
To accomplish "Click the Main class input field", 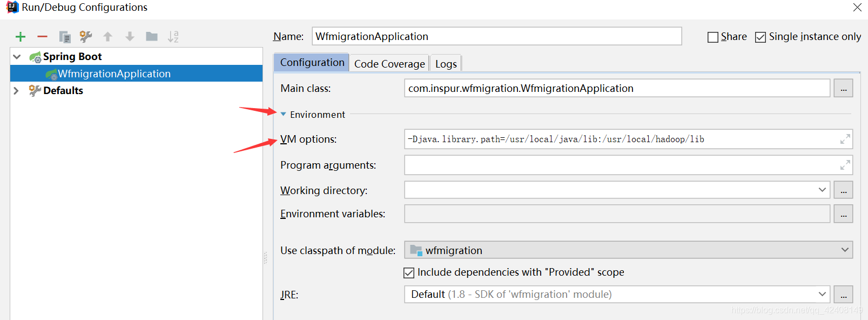I will pyautogui.click(x=617, y=88).
